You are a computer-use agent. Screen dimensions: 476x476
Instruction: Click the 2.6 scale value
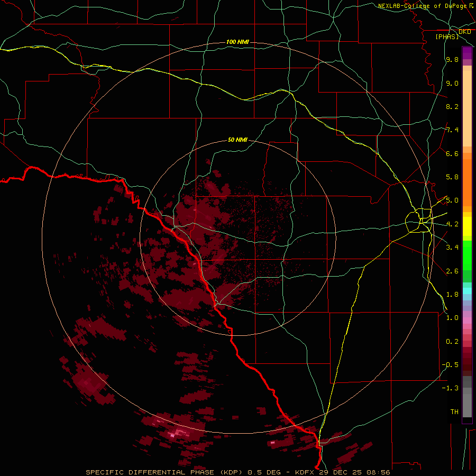point(452,271)
